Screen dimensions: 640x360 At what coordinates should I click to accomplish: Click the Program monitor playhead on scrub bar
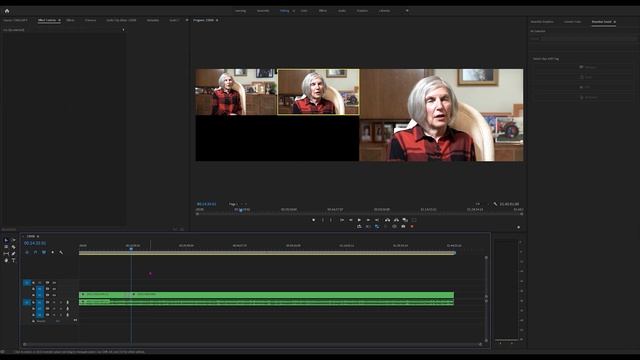(241, 211)
